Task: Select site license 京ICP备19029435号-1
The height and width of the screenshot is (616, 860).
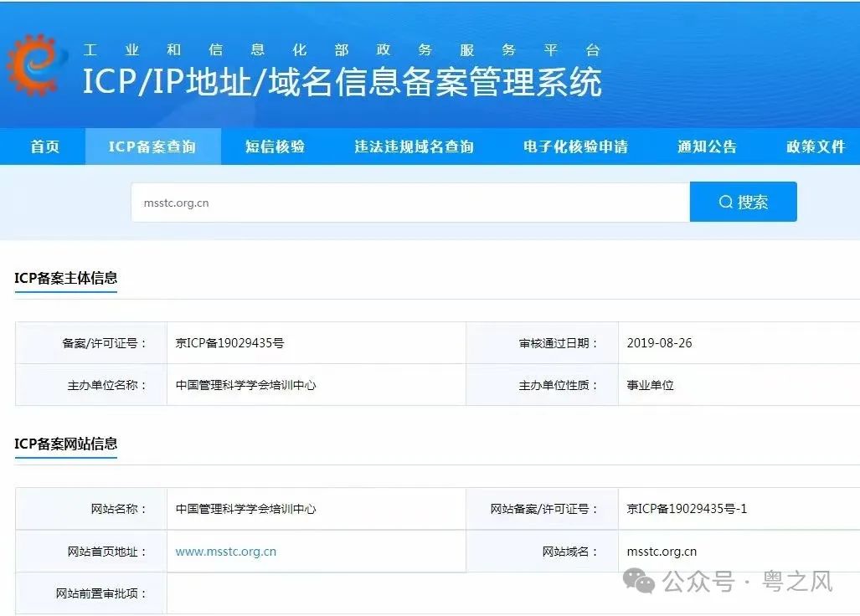Action: point(687,509)
